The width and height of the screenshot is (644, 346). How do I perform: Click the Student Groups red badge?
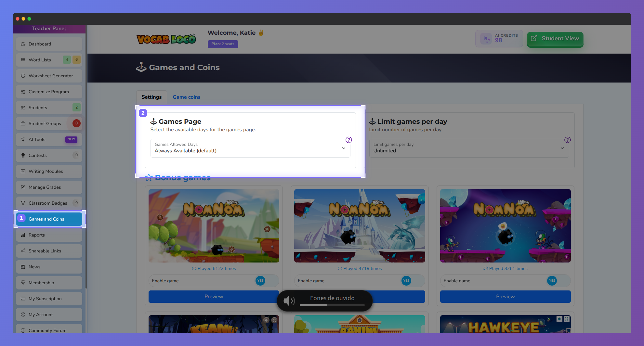coord(76,123)
